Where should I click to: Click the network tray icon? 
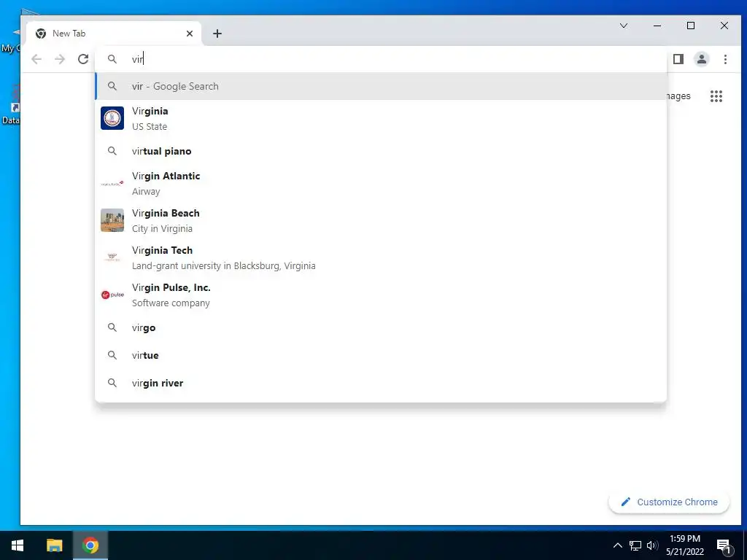click(635, 545)
